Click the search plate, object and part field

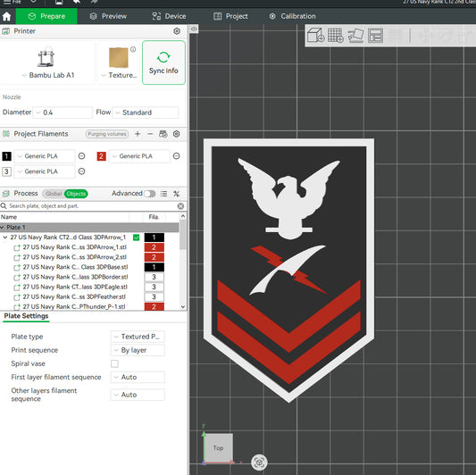[91, 206]
